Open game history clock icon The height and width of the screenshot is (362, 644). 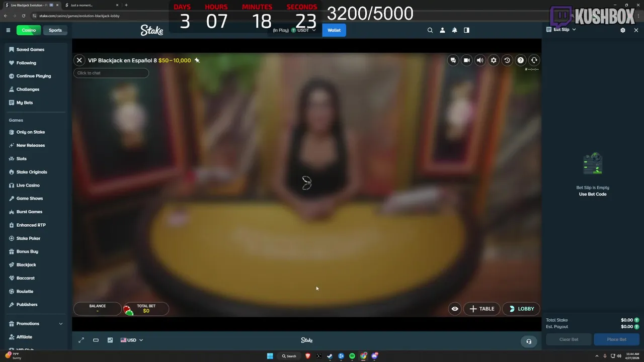point(507,60)
